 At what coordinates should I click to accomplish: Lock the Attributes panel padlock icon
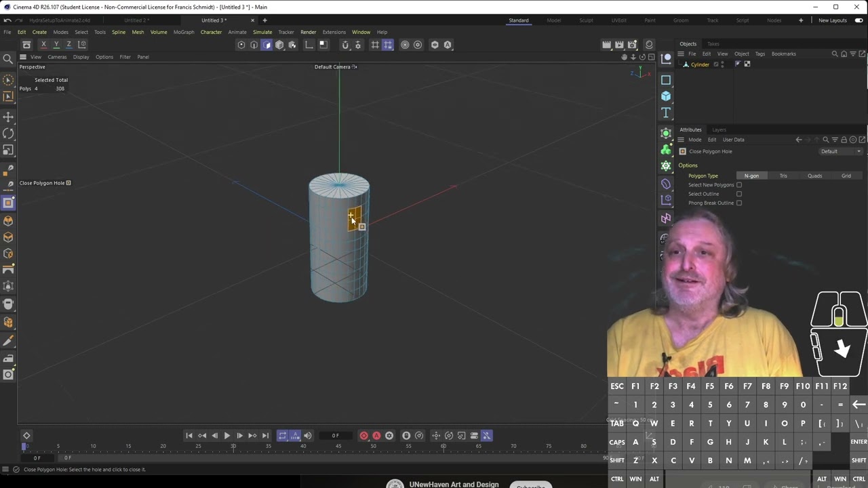(x=844, y=140)
